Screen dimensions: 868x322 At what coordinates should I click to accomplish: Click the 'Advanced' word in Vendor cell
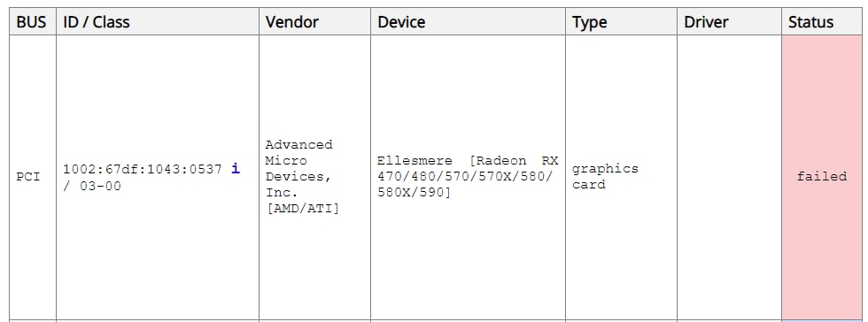[299, 144]
